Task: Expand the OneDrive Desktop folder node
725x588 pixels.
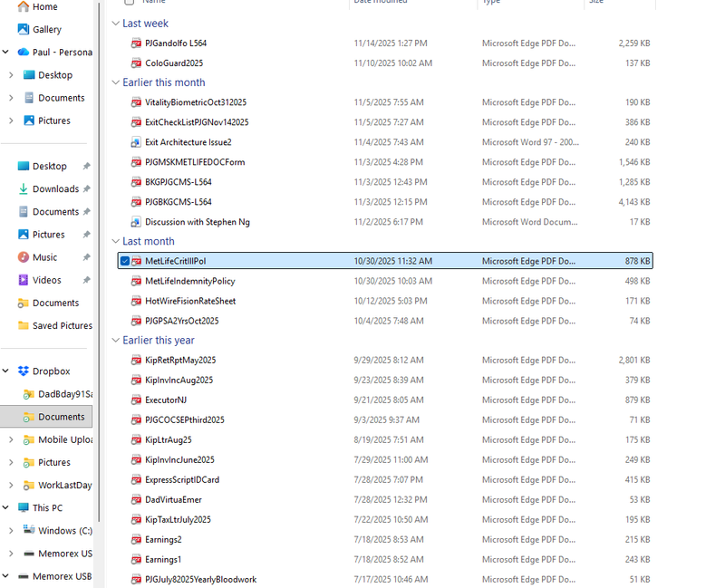Action: (11, 75)
